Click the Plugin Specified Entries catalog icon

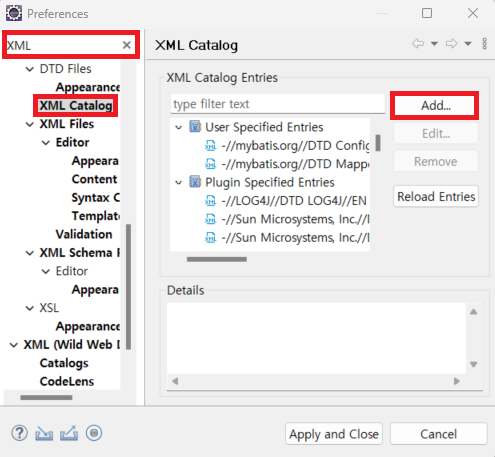(x=195, y=182)
